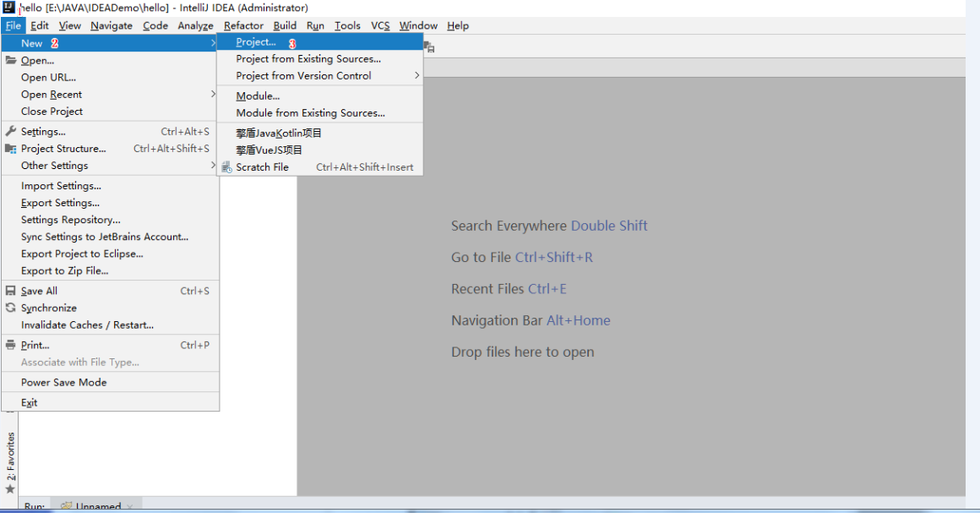Open the Help menu
The width and height of the screenshot is (980, 513).
[458, 25]
